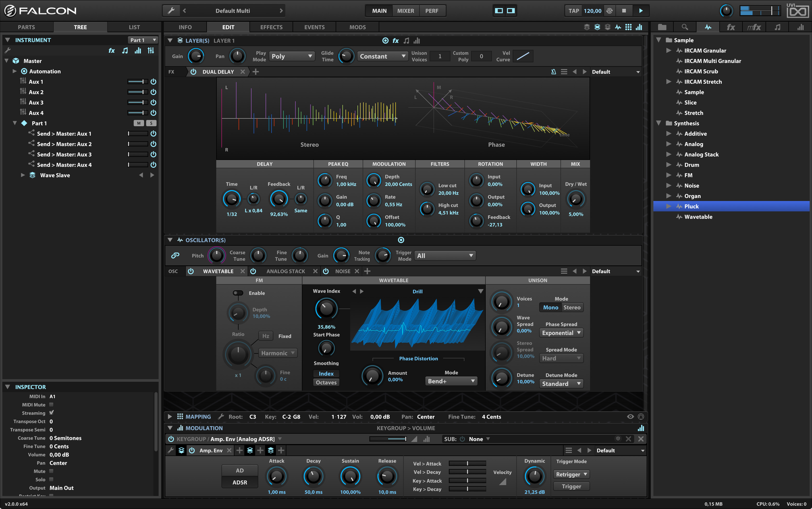Click the note events icon in Instrument header
The image size is (812, 509).
coord(125,50)
